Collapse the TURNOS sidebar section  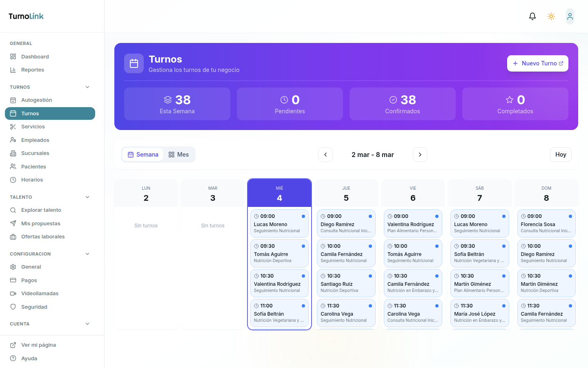tap(87, 87)
